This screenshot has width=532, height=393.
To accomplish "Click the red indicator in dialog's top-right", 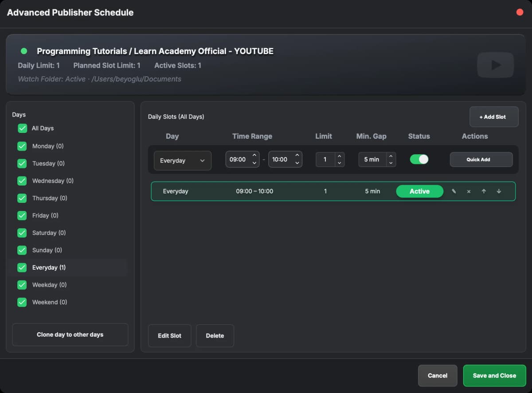I will click(x=519, y=12).
